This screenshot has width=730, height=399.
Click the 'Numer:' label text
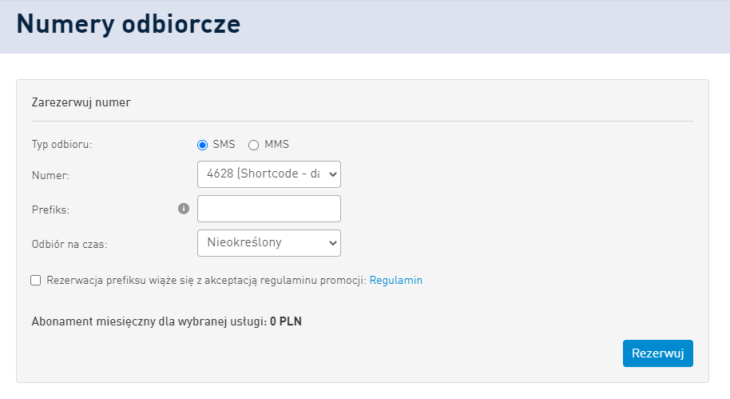(50, 176)
